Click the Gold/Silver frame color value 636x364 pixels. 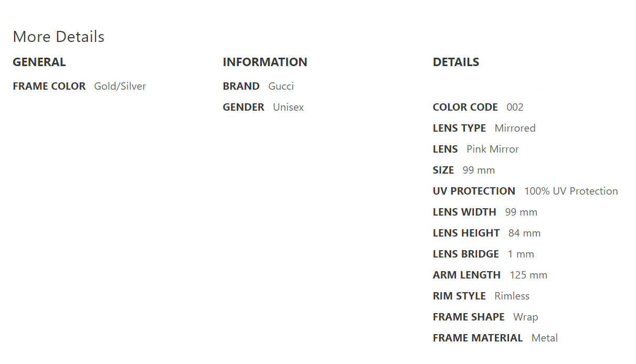[120, 86]
